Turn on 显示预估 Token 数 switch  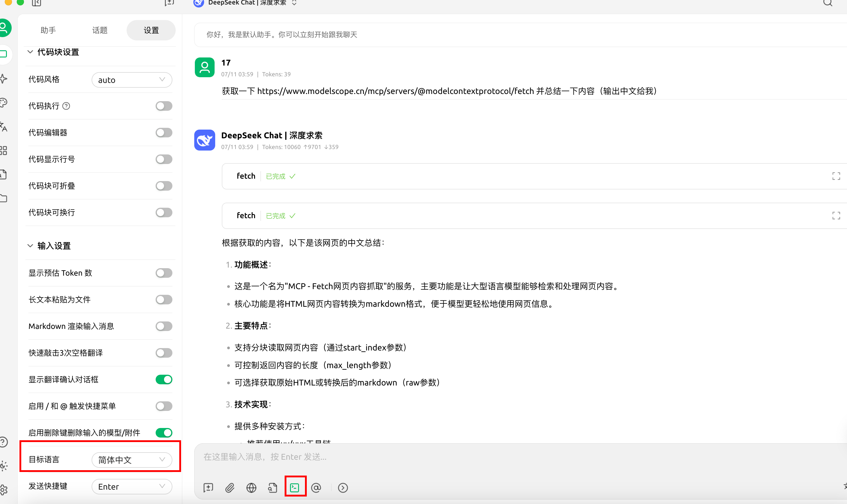pos(164,273)
